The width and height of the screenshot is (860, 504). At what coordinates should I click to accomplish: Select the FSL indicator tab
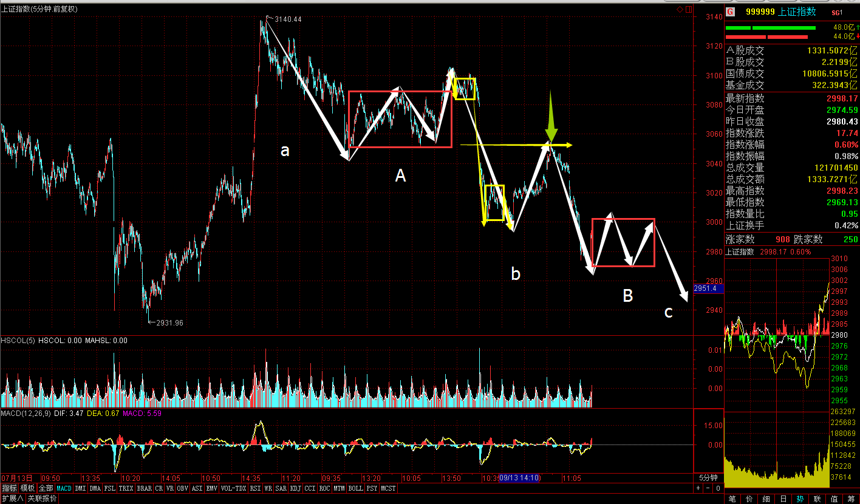[110, 488]
